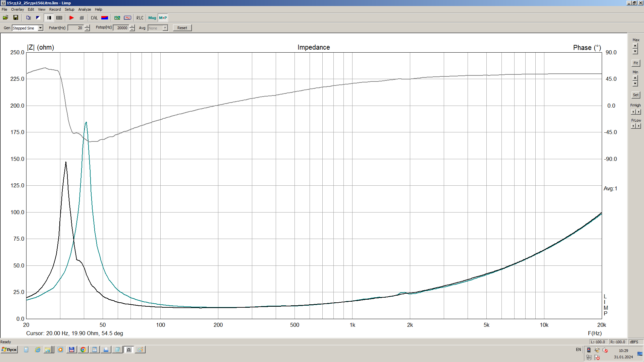
Task: Raise graph Min with the up arrow
Action: (635, 78)
